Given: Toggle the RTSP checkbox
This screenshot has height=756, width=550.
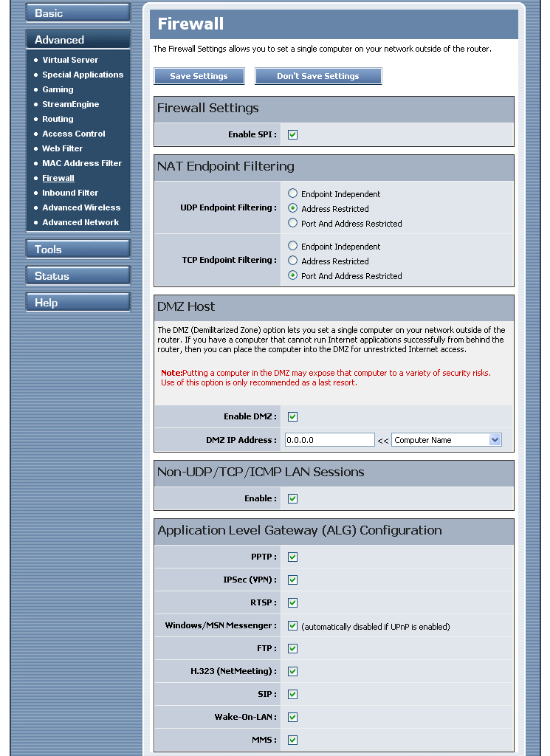Looking at the screenshot, I should 292,602.
